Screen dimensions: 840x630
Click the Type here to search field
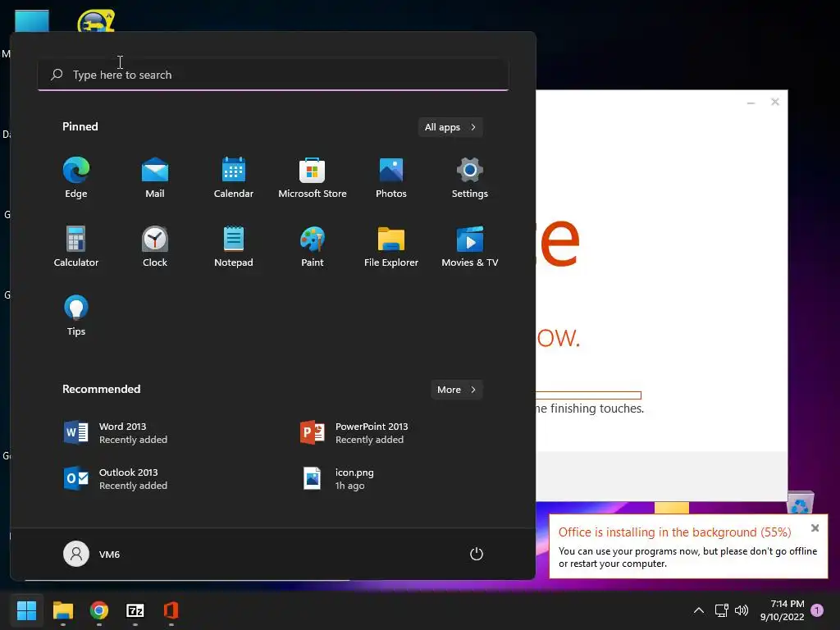click(273, 75)
